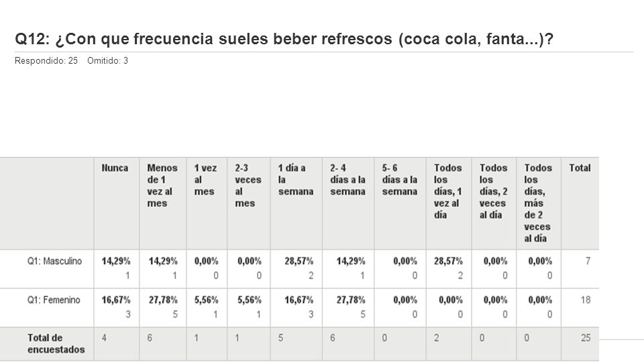Click the Total de encuestados row label

[56, 343]
